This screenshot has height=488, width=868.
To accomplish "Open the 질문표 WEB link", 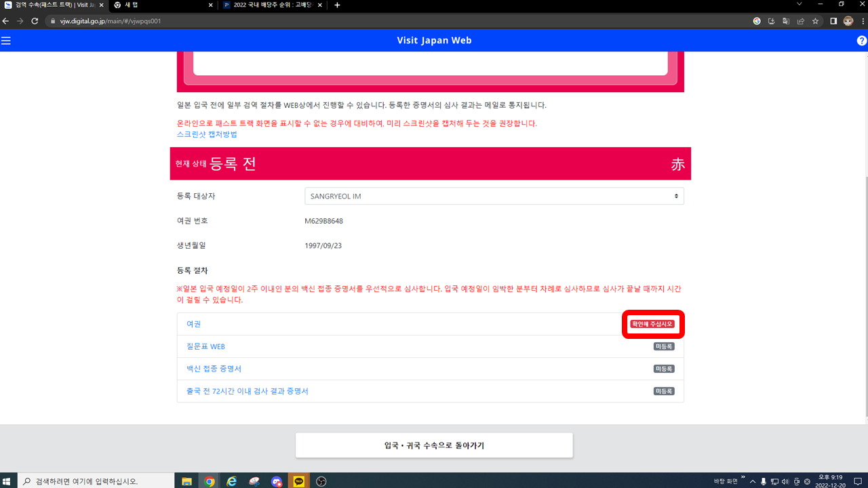I will pyautogui.click(x=205, y=346).
